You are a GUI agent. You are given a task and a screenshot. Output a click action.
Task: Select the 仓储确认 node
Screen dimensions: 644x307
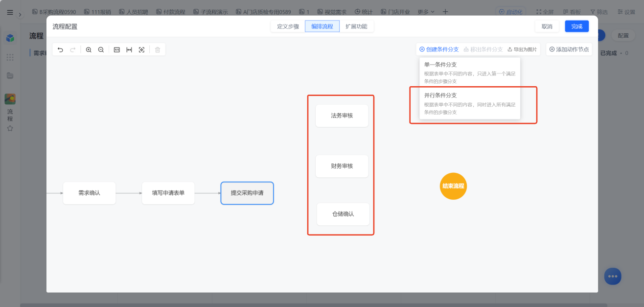pyautogui.click(x=343, y=214)
